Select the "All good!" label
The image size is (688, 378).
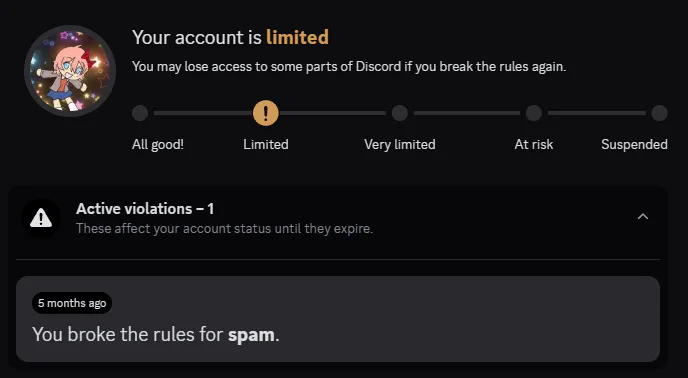pyautogui.click(x=158, y=144)
